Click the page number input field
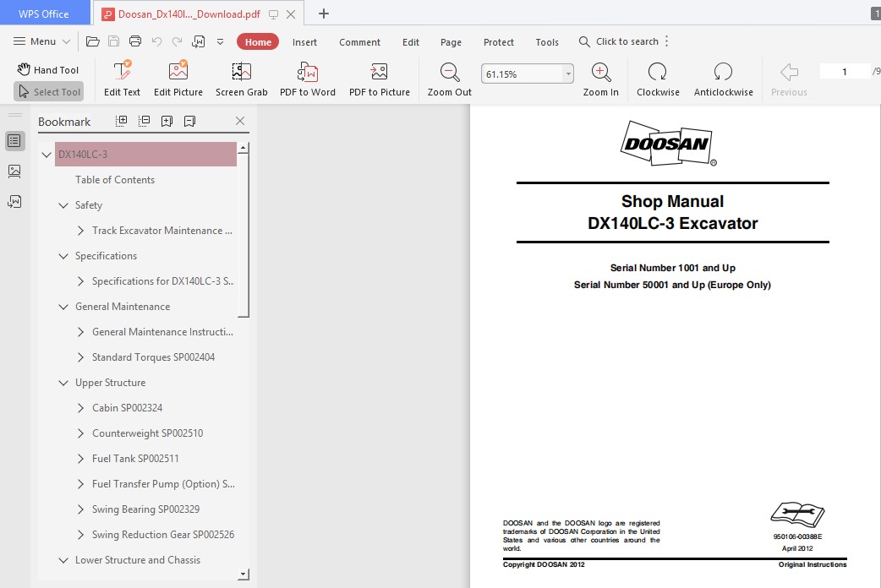Image resolution: width=881 pixels, height=588 pixels. pyautogui.click(x=844, y=71)
